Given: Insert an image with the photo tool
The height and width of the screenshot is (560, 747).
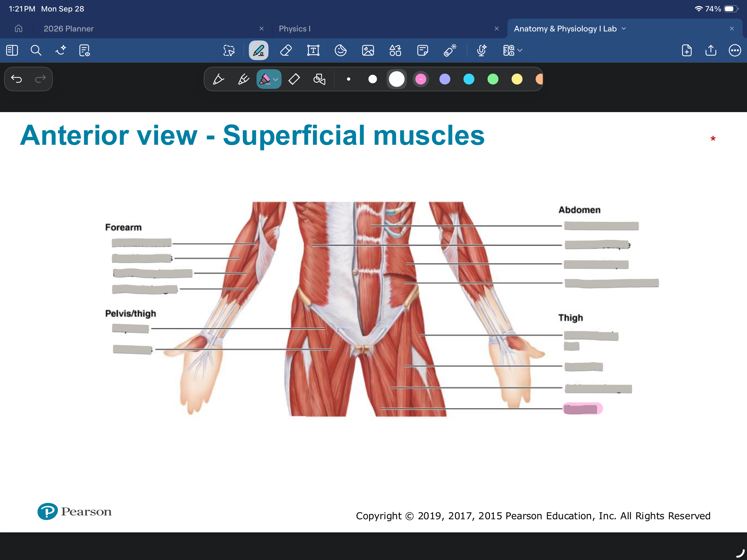Looking at the screenshot, I should 368,51.
